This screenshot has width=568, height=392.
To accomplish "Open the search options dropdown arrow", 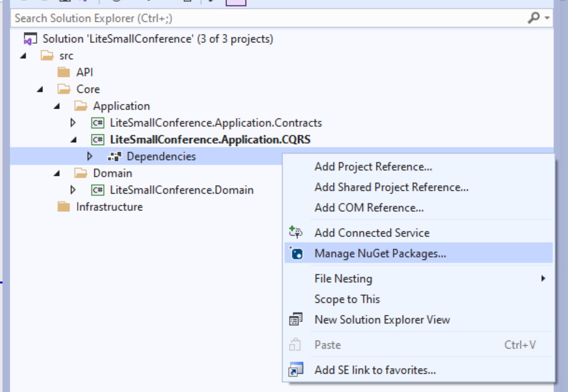I will click(x=547, y=18).
